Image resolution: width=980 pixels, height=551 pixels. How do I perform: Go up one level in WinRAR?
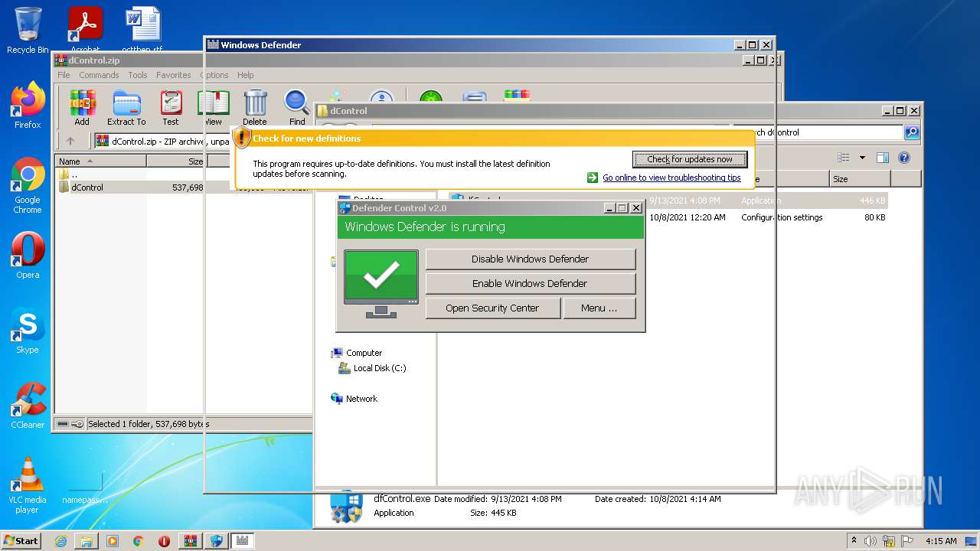pos(70,141)
